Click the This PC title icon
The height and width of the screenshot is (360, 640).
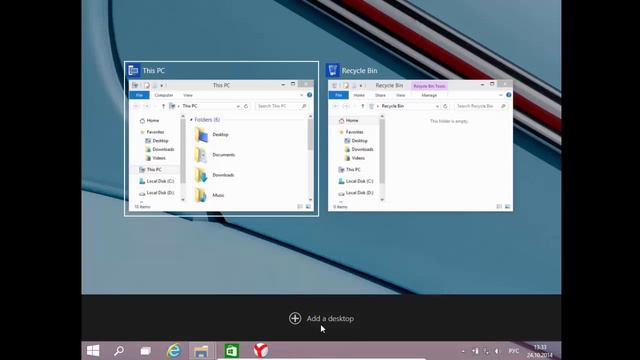(133, 71)
